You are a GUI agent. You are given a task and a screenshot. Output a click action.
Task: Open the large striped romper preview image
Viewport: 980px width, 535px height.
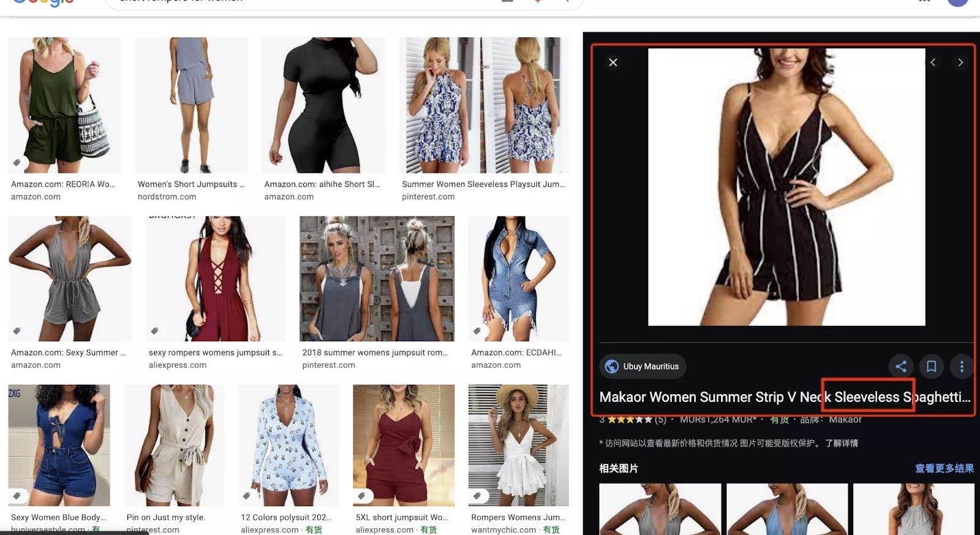(x=786, y=187)
